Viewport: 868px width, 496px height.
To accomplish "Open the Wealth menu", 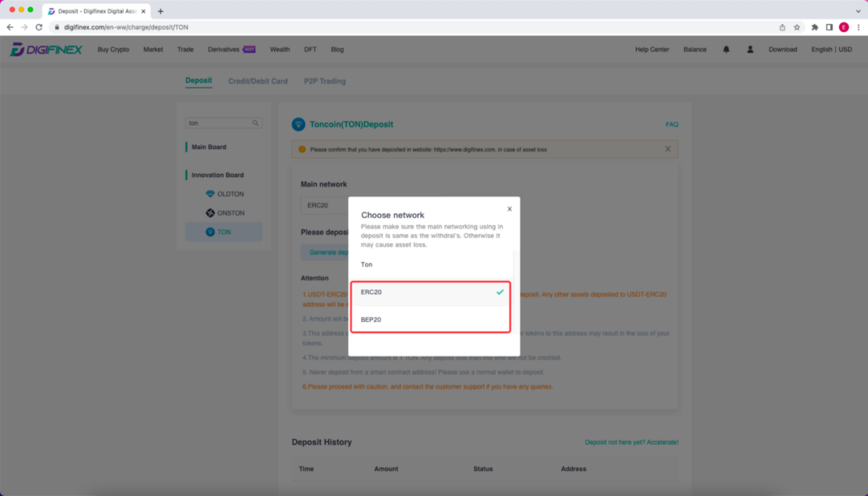I will (280, 49).
